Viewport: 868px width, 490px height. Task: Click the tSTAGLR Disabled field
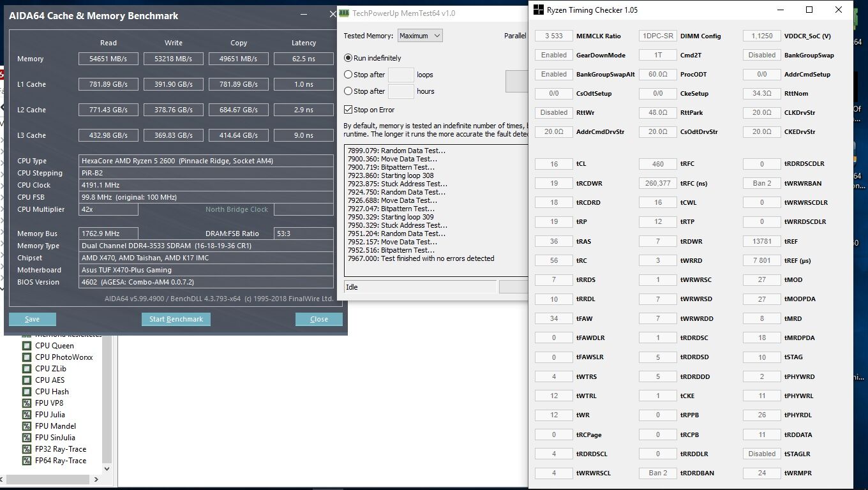[762, 454]
